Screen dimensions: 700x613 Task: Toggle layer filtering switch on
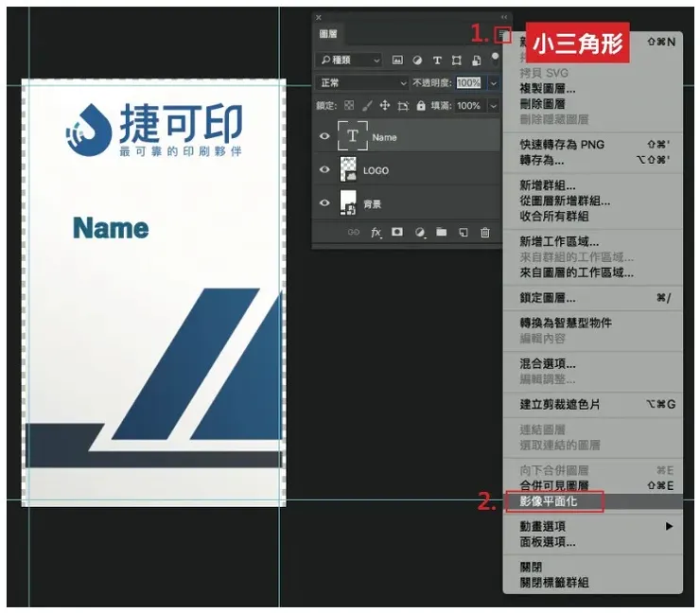(495, 60)
